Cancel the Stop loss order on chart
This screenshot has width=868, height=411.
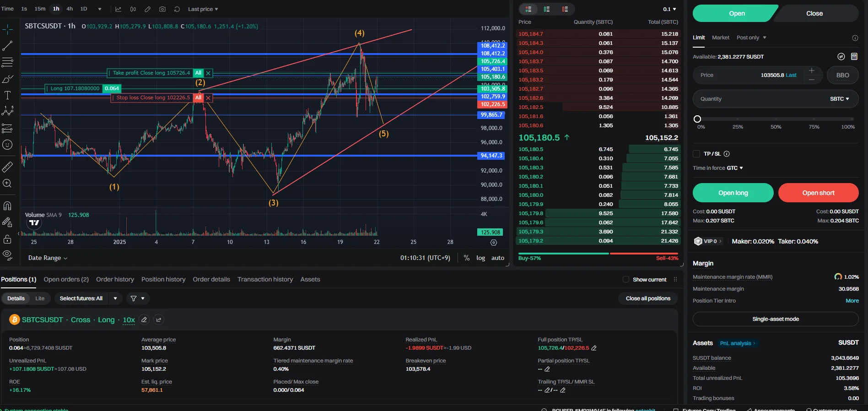pos(208,97)
